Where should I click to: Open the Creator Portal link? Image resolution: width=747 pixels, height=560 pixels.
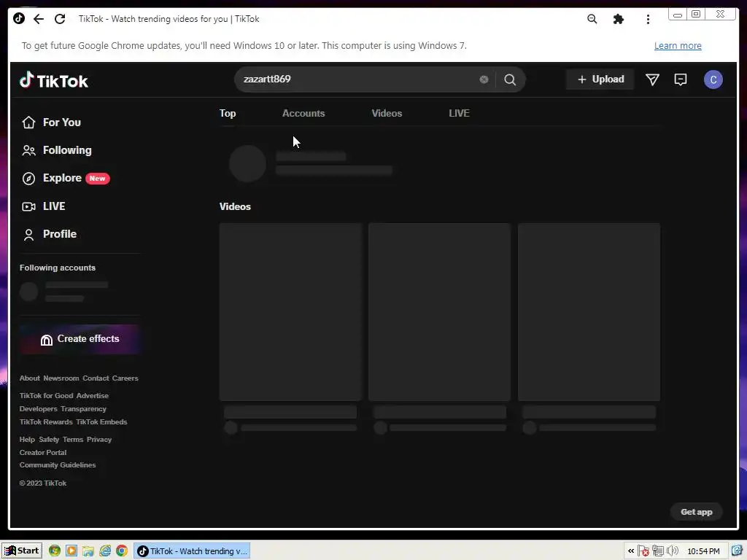(43, 452)
